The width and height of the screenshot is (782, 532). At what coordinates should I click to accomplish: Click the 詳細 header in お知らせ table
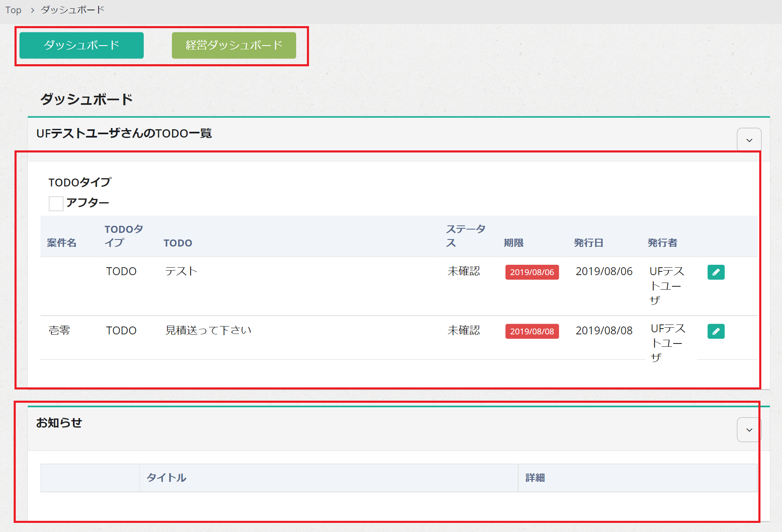tap(535, 478)
